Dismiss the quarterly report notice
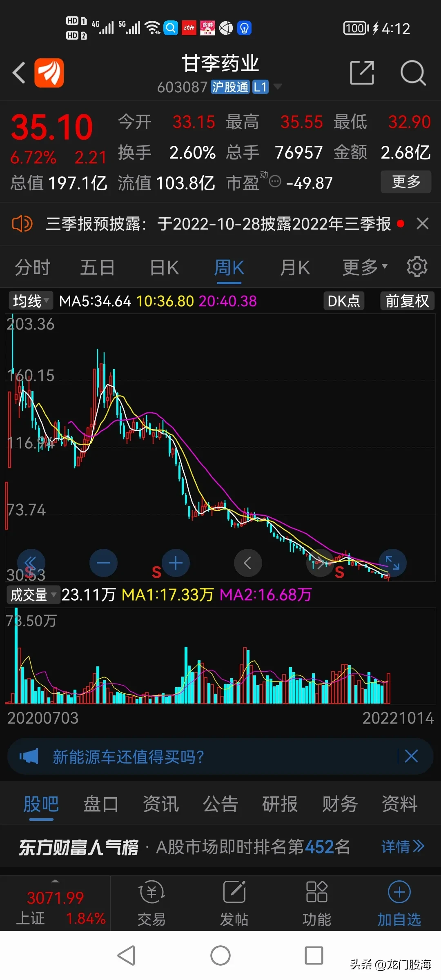Screen dimensions: 441x980 (422, 223)
